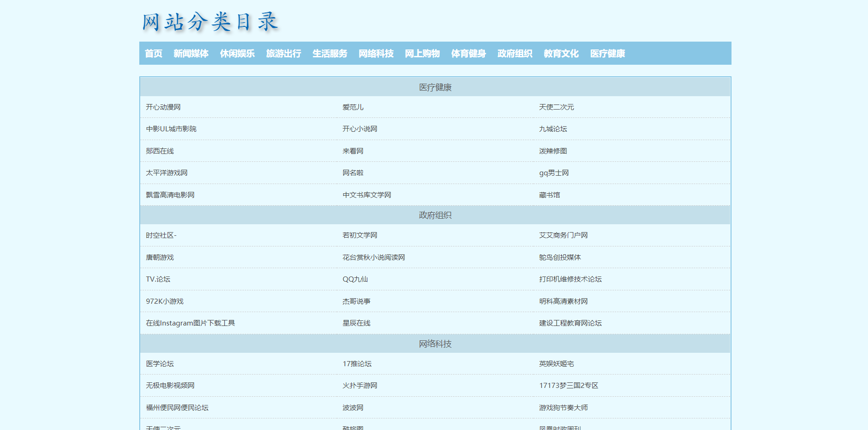Select 休闲娱乐 in the navigation bar
Screen dimensions: 868x430
pyautogui.click(x=237, y=54)
